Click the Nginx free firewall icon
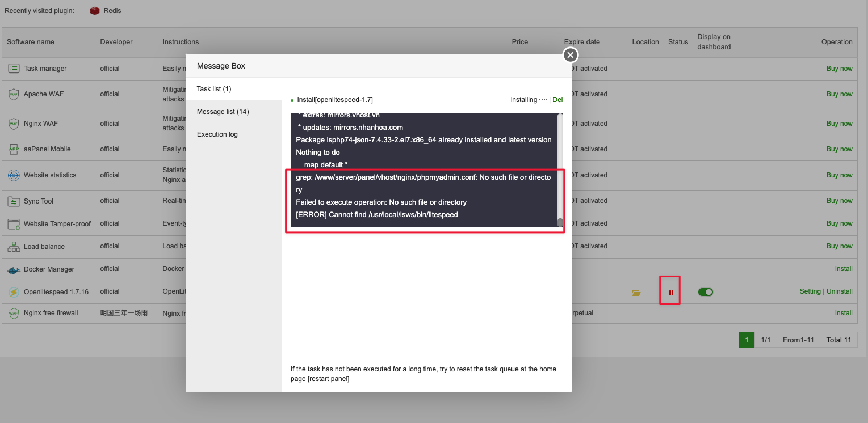Image resolution: width=868 pixels, height=423 pixels. tap(14, 313)
